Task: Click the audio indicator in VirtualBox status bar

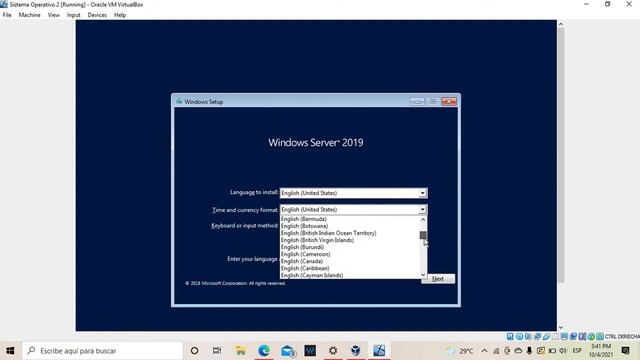Action: click(528, 336)
